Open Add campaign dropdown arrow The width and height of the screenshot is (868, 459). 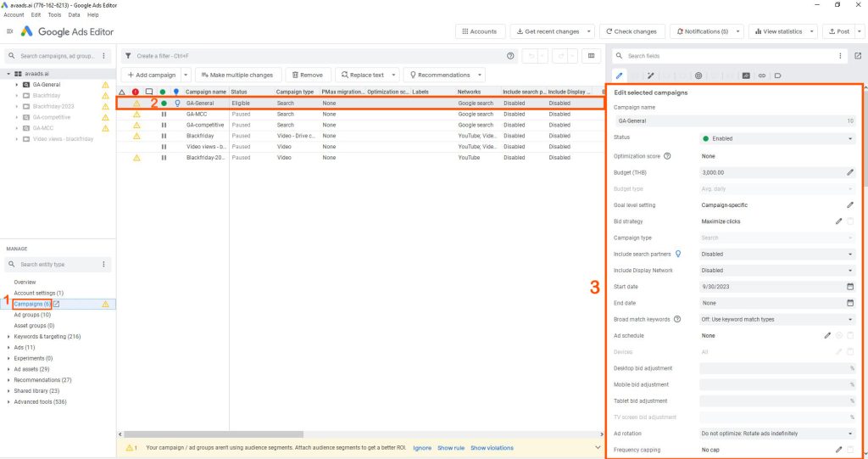(186, 76)
